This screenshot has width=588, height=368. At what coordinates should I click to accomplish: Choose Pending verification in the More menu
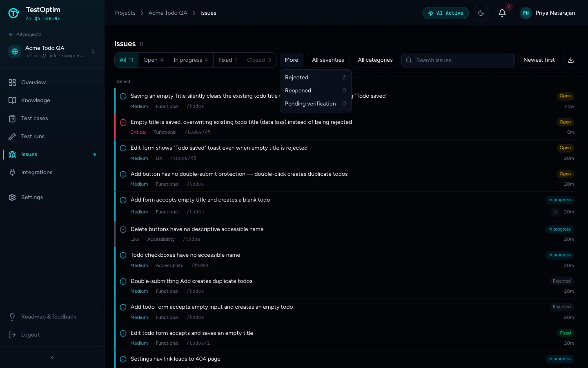click(x=316, y=104)
